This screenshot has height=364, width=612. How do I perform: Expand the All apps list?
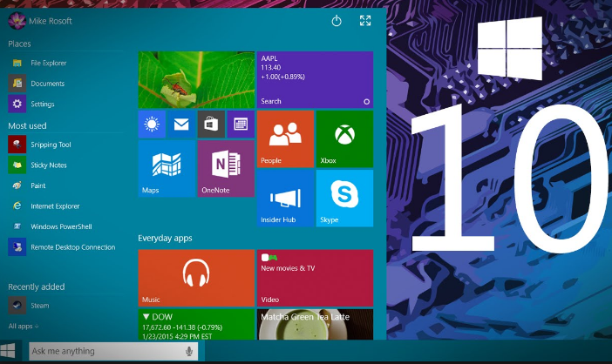click(x=24, y=327)
